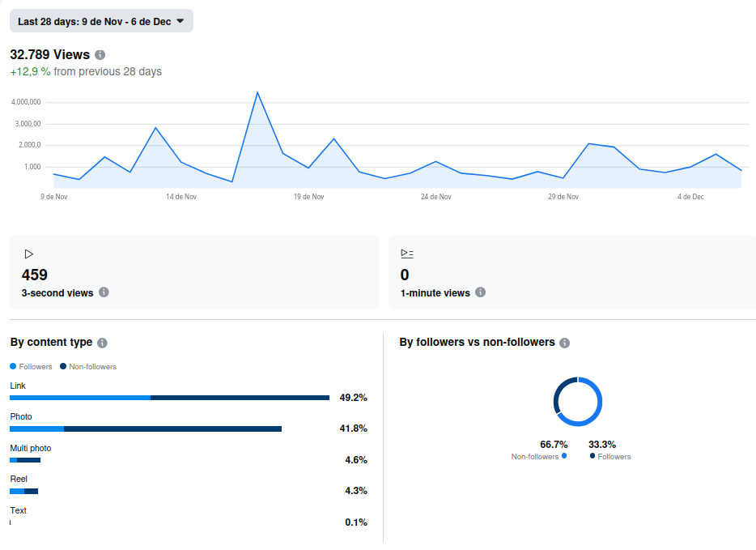The height and width of the screenshot is (550, 756).
Task: Click the Reel content type bar
Action: point(24,491)
